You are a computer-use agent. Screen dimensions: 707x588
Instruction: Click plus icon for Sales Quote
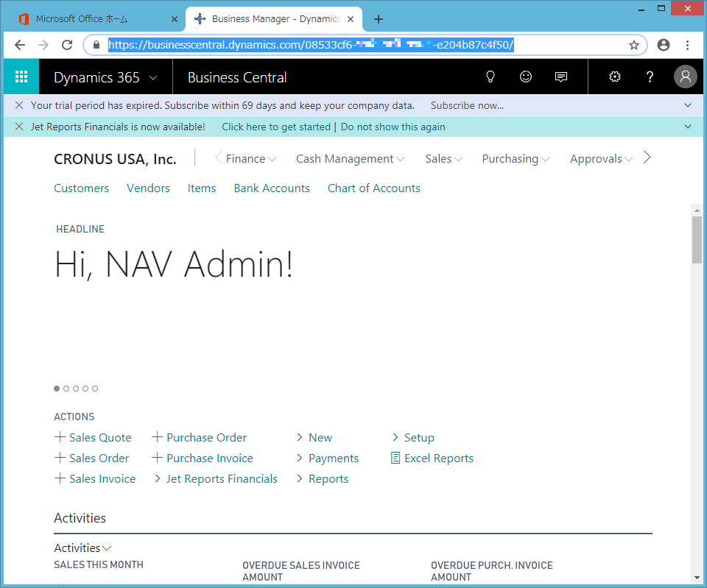(x=60, y=436)
